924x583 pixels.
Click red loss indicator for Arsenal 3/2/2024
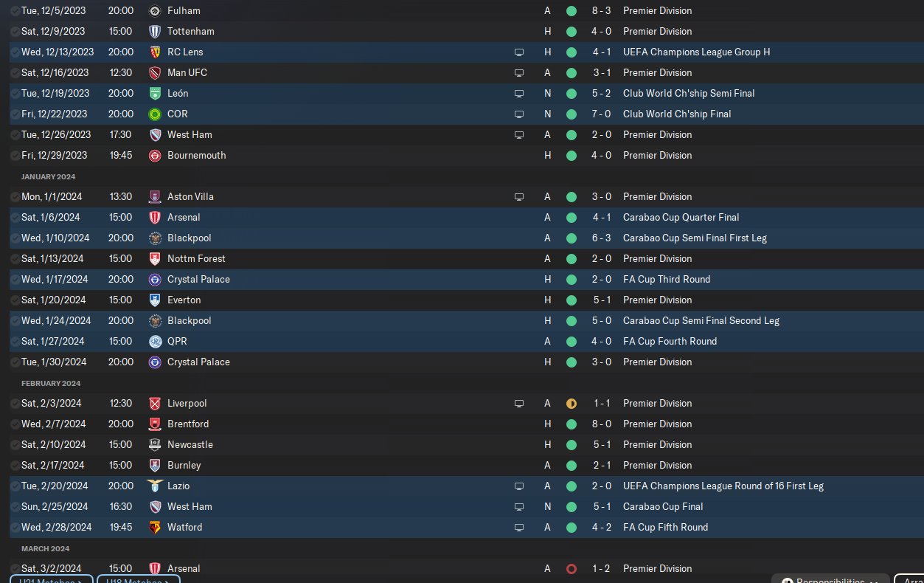click(x=572, y=569)
